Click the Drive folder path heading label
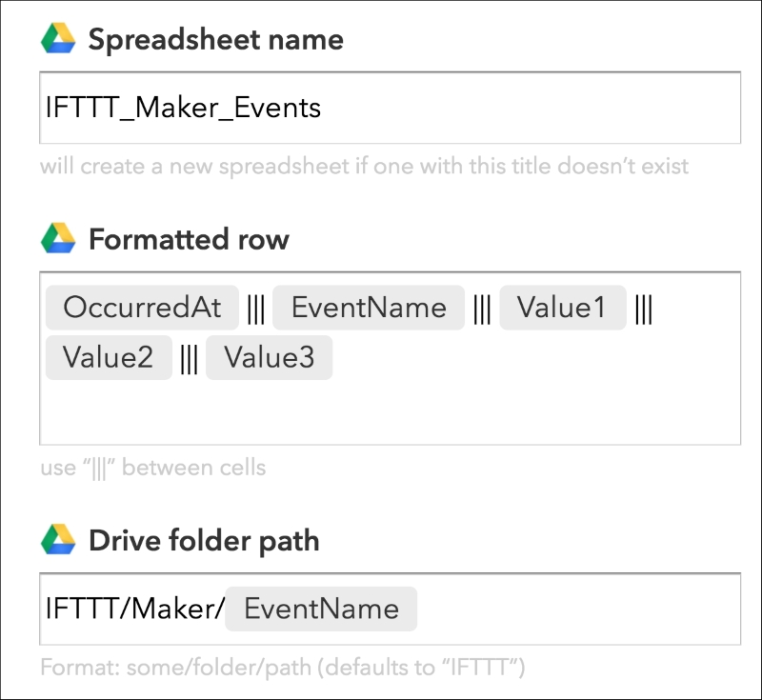The width and height of the screenshot is (762, 700). 204,541
